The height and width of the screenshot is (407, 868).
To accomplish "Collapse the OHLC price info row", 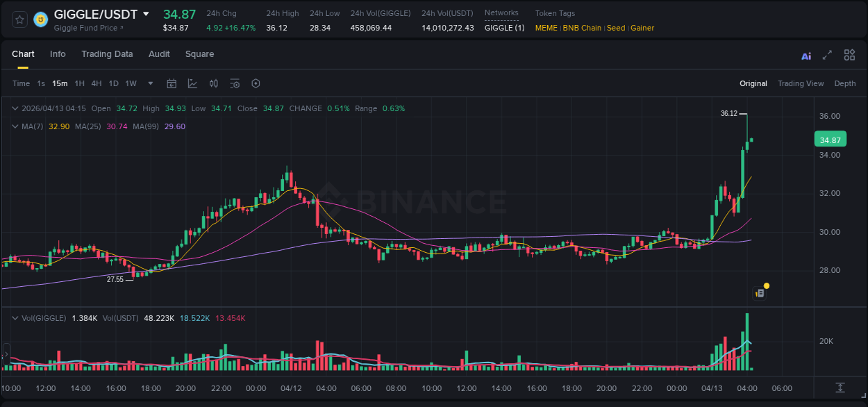I will [x=15, y=108].
